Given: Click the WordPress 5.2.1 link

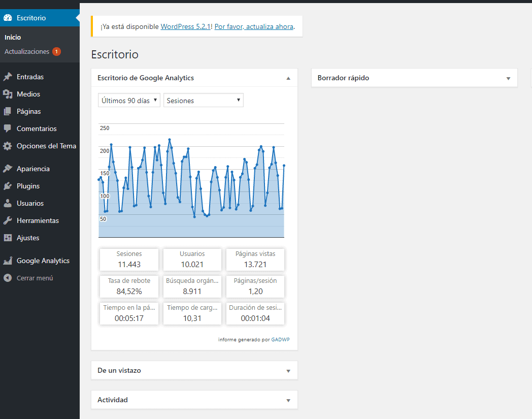Looking at the screenshot, I should [x=185, y=26].
